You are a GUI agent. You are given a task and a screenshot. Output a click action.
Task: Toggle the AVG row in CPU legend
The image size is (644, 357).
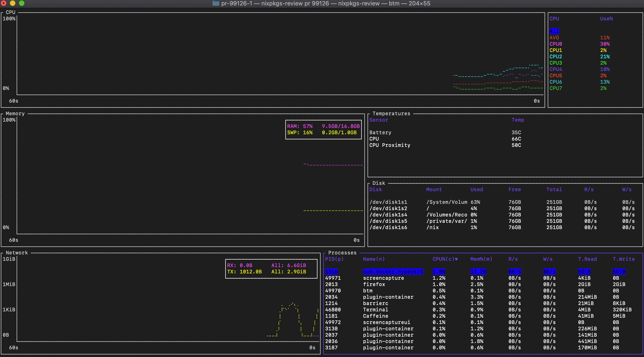tap(554, 38)
